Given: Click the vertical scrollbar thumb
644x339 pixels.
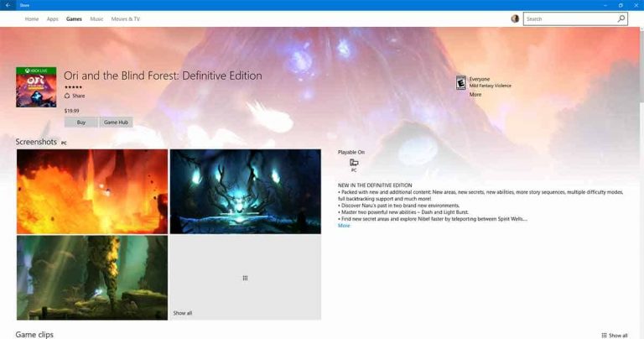Looking at the screenshot, I should coord(641,65).
